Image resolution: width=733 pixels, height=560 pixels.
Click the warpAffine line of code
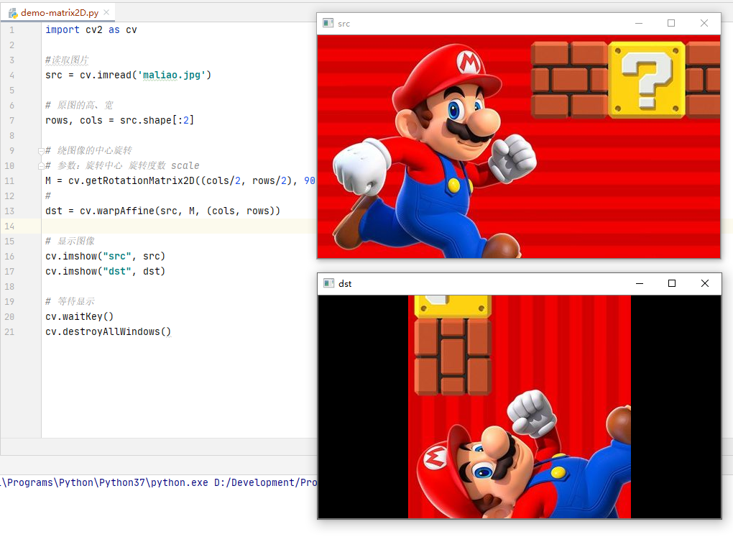coord(162,211)
